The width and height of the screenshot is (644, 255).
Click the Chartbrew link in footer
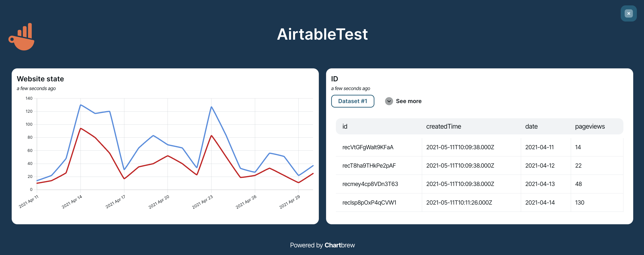340,245
